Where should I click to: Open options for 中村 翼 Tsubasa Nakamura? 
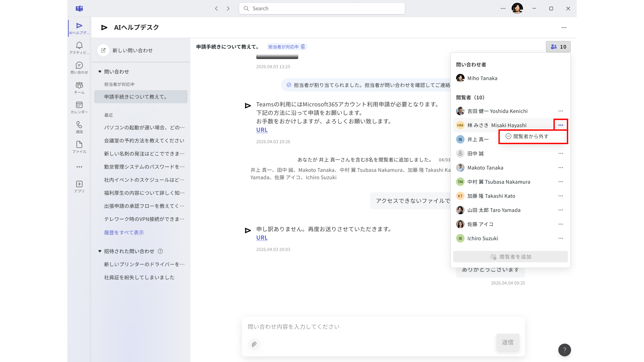pos(561,182)
